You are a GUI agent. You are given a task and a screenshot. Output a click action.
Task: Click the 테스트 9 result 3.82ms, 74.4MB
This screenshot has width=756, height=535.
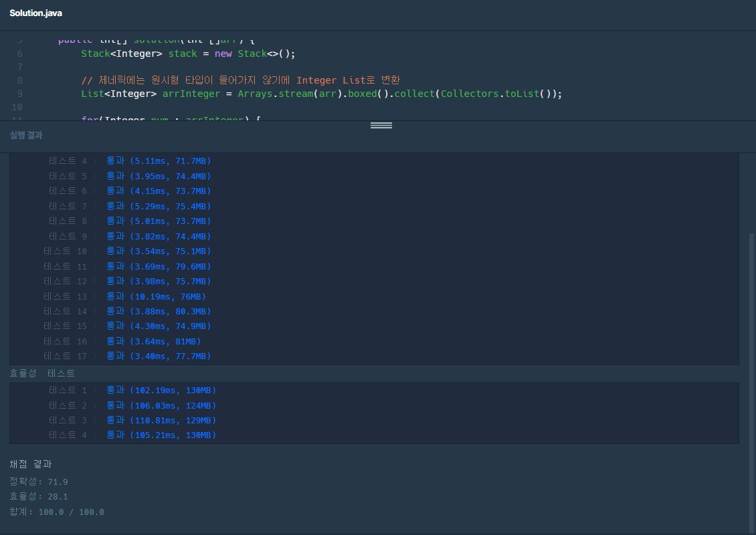click(x=159, y=236)
